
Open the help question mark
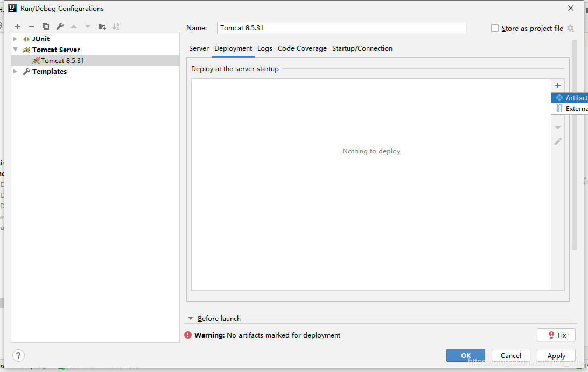pyautogui.click(x=18, y=355)
